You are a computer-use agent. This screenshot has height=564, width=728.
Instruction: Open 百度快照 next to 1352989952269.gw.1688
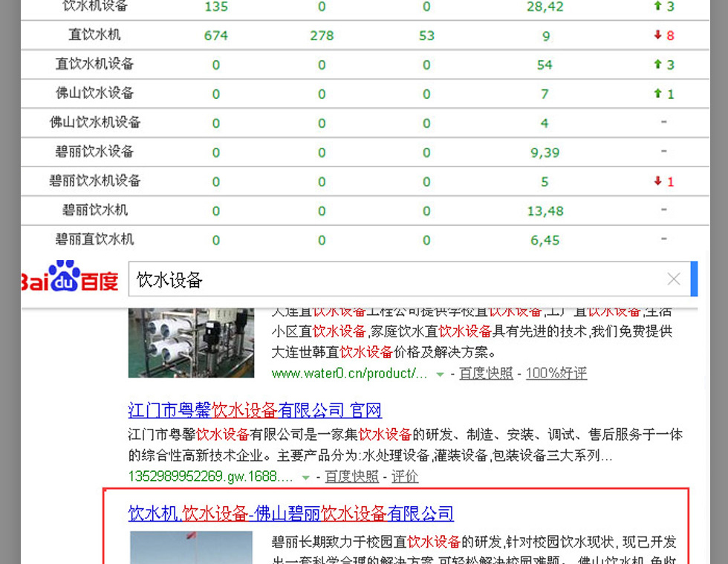point(351,476)
